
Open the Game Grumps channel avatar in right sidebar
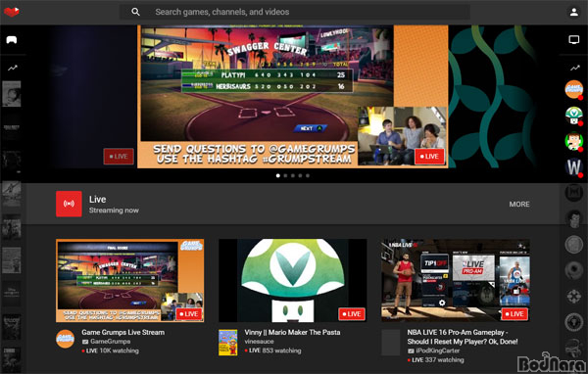[574, 89]
